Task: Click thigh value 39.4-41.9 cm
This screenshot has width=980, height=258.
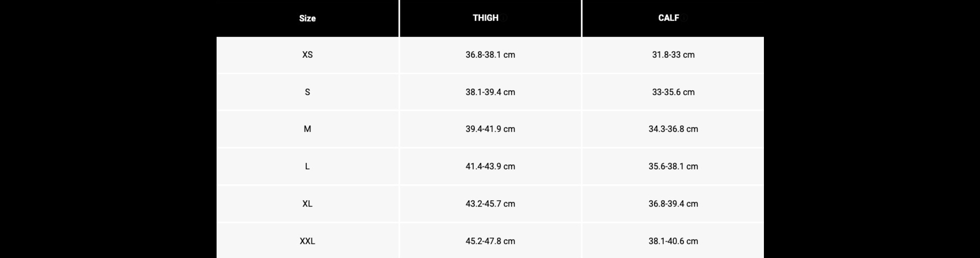Action: coord(490,129)
